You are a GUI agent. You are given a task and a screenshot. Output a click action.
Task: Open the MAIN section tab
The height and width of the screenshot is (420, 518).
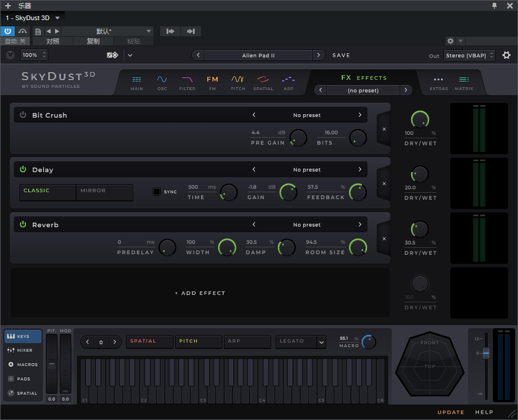click(137, 83)
